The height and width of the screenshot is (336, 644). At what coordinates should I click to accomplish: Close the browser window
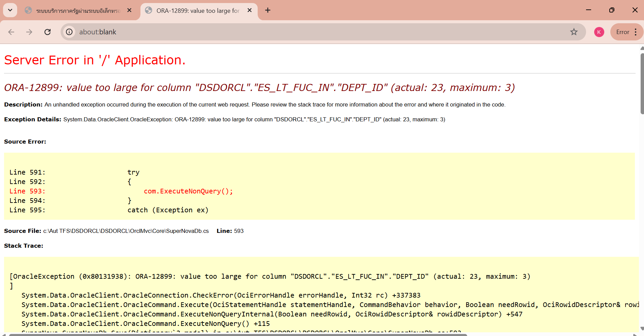pyautogui.click(x=635, y=10)
